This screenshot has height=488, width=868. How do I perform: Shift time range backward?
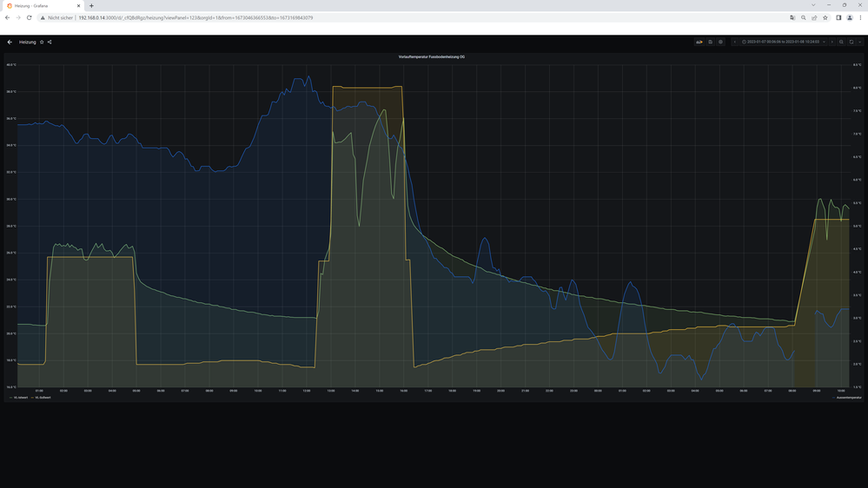(x=735, y=42)
